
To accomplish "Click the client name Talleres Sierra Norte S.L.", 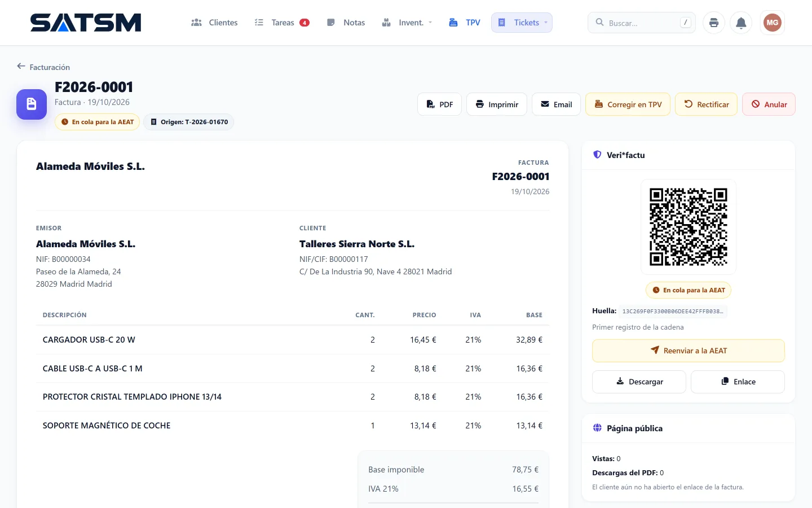I will (x=357, y=244).
